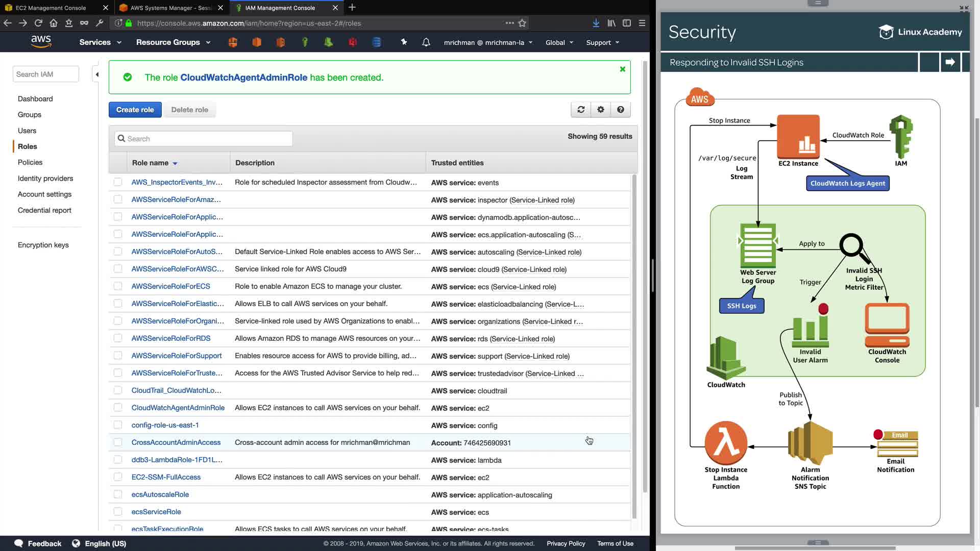Collapse the IAM sidebar with the arrow

coord(96,74)
